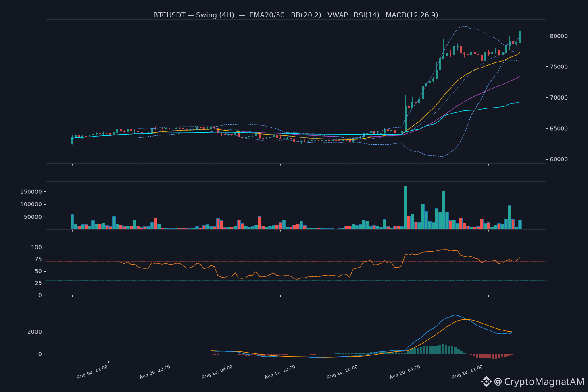The image size is (588, 392).
Task: Click the Aug 10, 04:00 date label
Action: 218,372
